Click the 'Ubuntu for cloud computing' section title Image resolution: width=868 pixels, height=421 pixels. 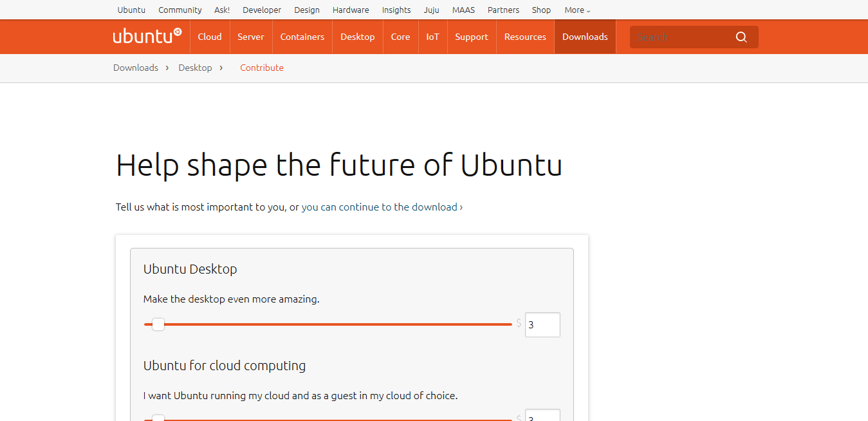(x=225, y=366)
